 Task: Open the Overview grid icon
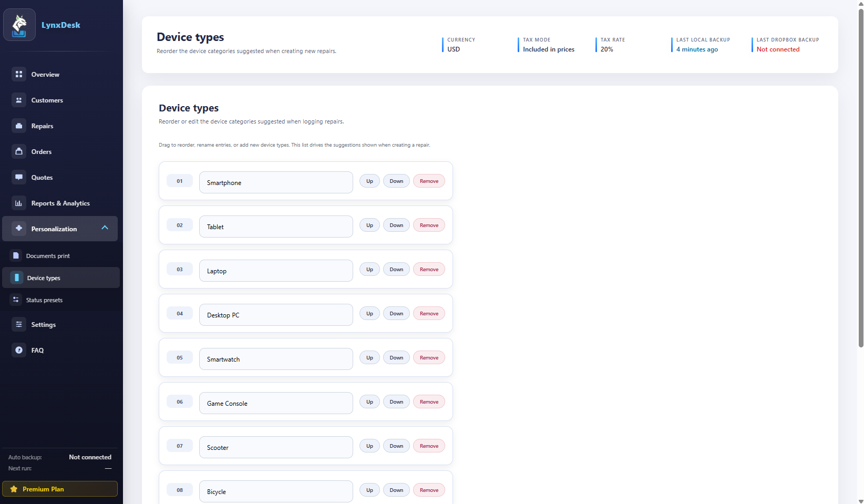click(19, 74)
